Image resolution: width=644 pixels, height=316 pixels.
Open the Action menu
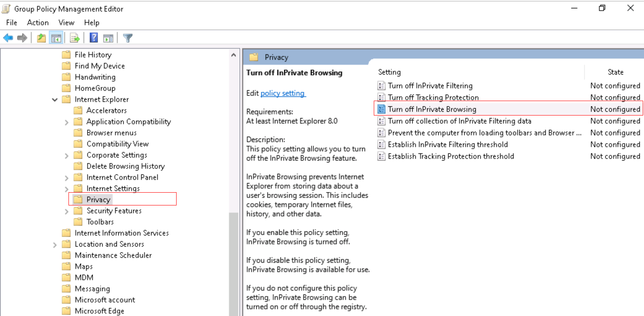pyautogui.click(x=38, y=23)
